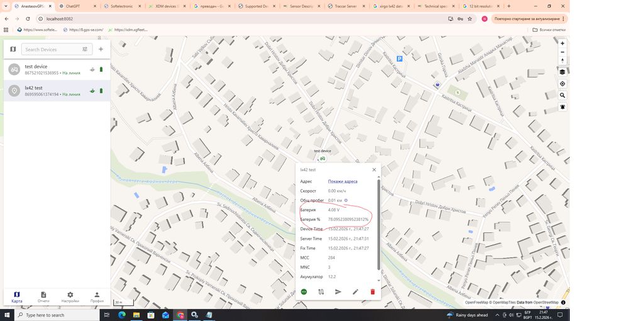Image resolution: width=644 pixels, height=321 pixels.
Task: Open the Настройки tab
Action: (70, 296)
